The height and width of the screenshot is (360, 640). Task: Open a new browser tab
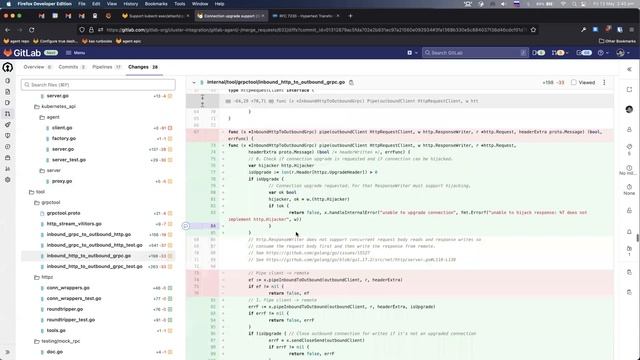click(350, 16)
